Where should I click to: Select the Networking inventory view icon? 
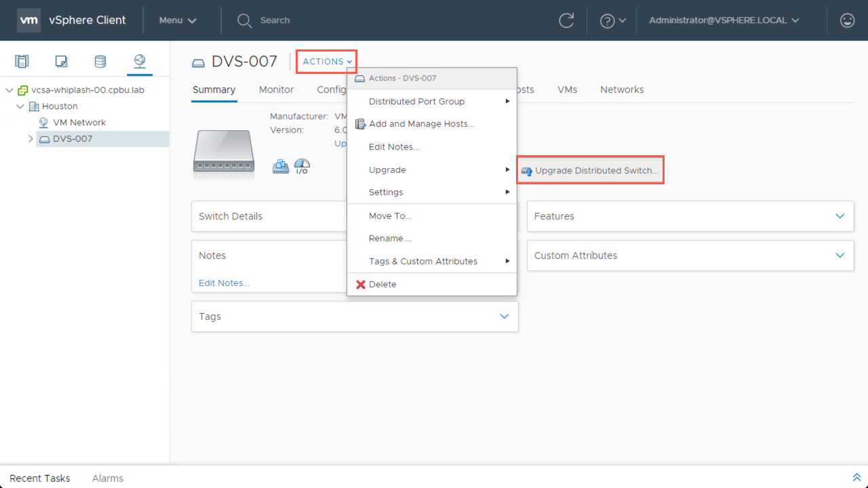[140, 62]
